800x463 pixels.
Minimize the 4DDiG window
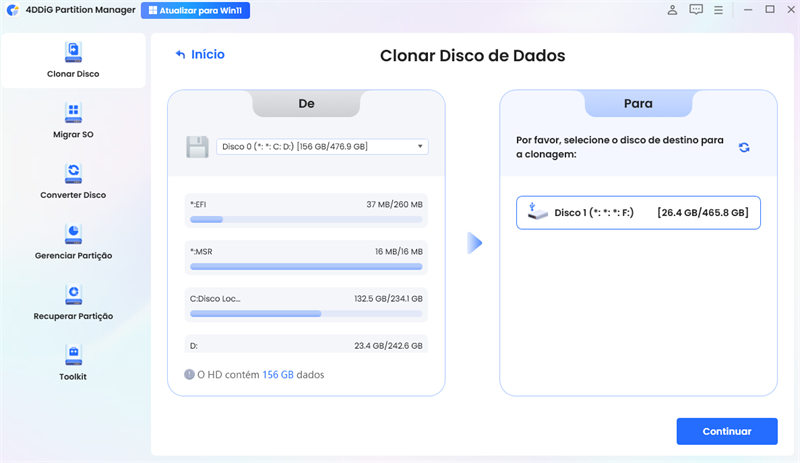point(748,10)
